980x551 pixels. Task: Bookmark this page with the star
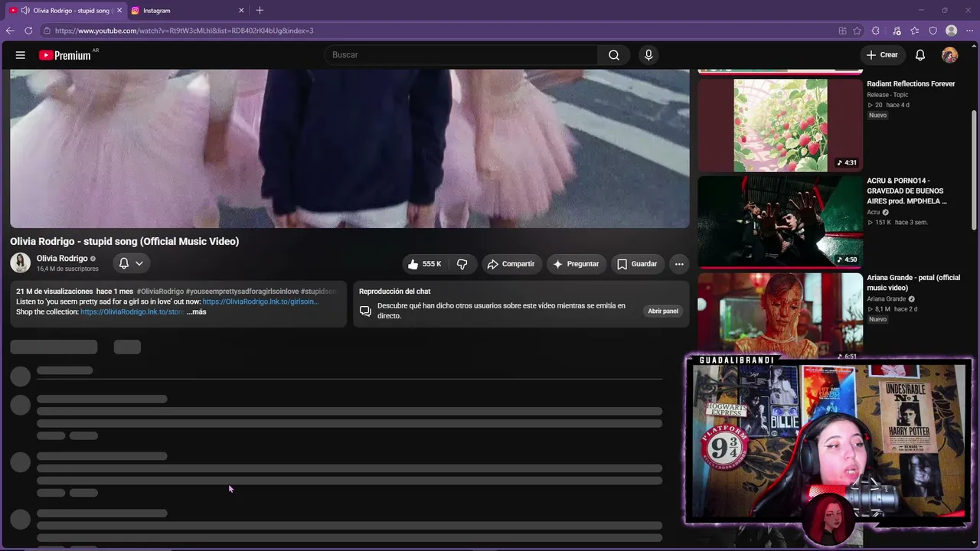click(857, 31)
